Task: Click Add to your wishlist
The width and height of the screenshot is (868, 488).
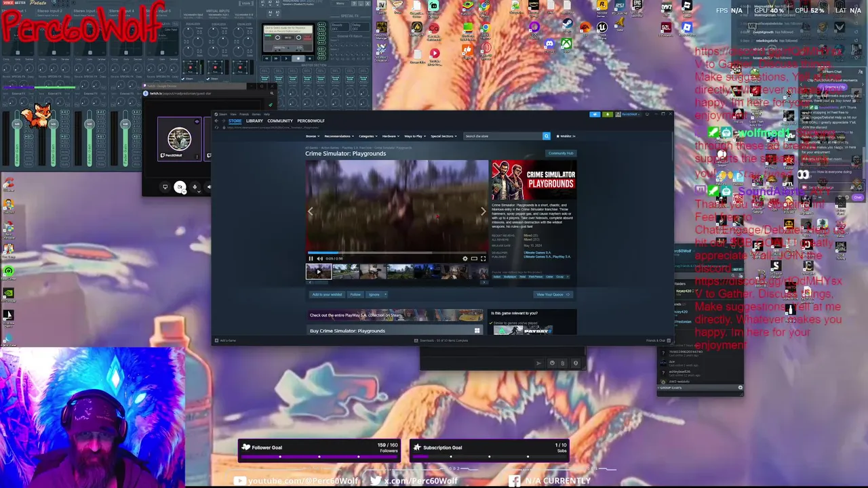Action: 327,295
